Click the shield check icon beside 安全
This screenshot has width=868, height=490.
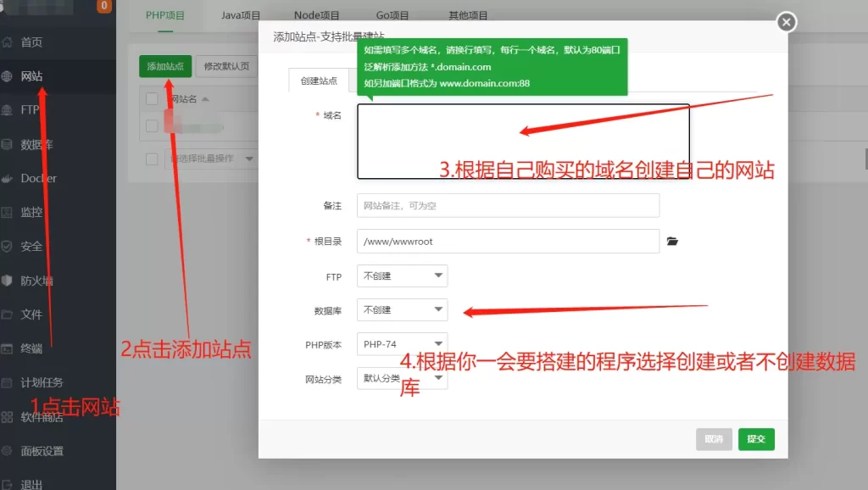pyautogui.click(x=7, y=247)
